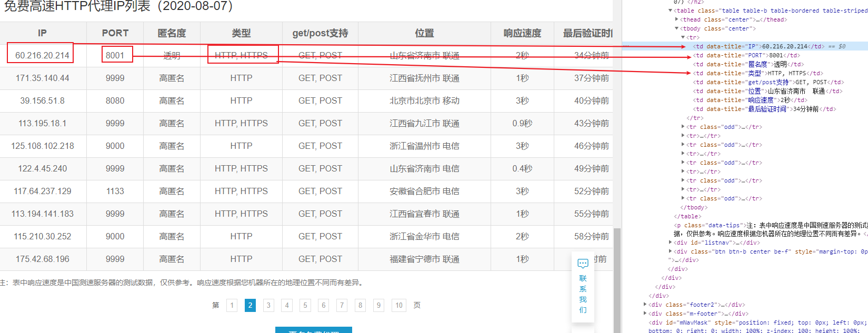Click the PORT column header
Viewport: 868px width, 333px height.
[115, 33]
